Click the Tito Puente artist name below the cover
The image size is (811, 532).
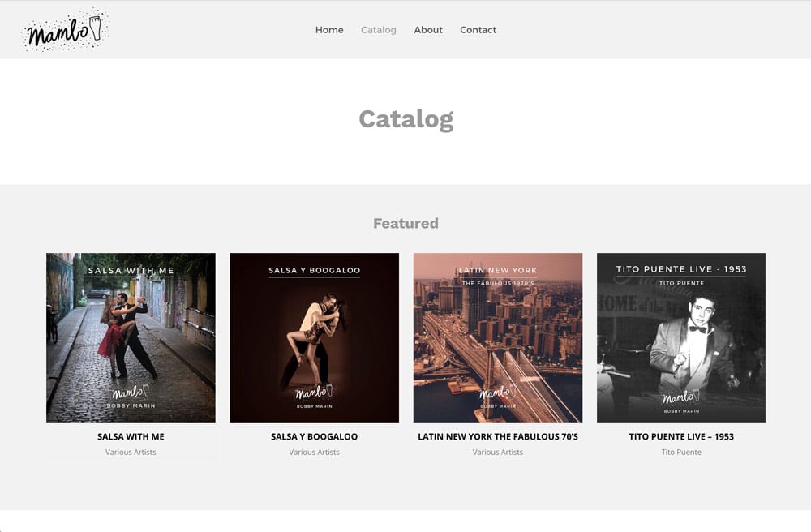[681, 453]
